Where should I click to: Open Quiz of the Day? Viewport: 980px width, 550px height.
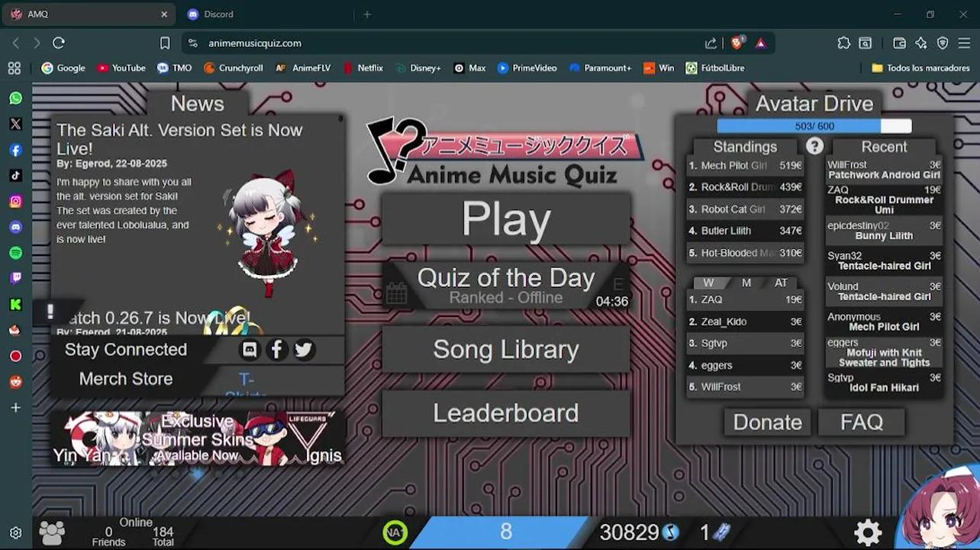[506, 285]
